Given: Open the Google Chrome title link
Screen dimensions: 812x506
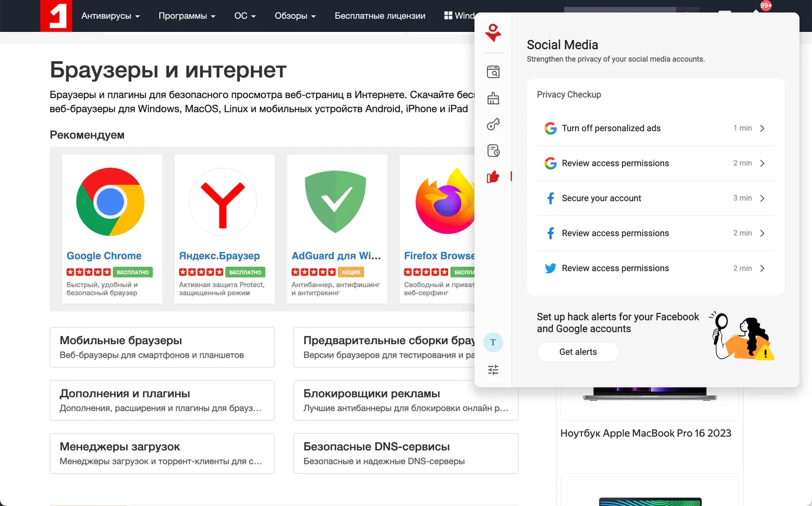Looking at the screenshot, I should 104,256.
